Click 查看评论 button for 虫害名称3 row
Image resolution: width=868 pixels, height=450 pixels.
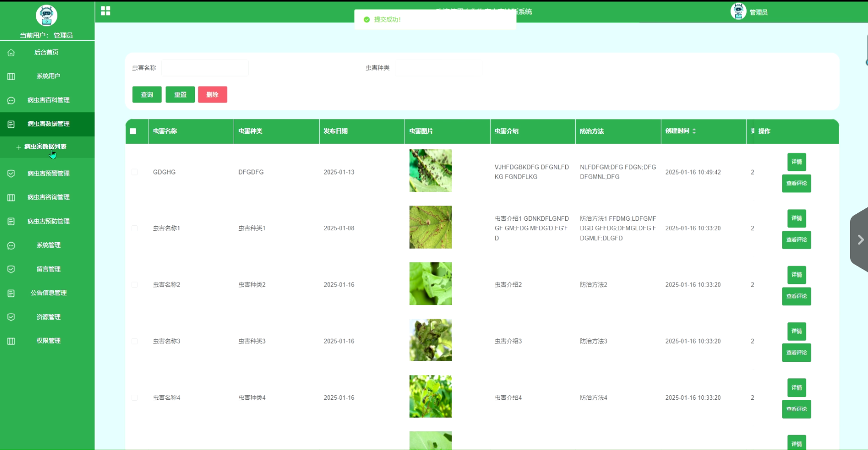pos(796,353)
